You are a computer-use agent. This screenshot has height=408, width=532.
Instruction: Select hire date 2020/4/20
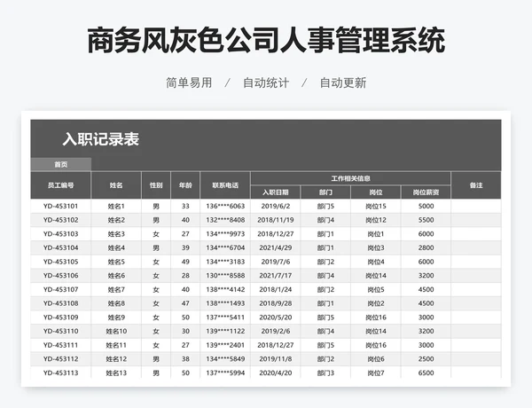coord(276,373)
